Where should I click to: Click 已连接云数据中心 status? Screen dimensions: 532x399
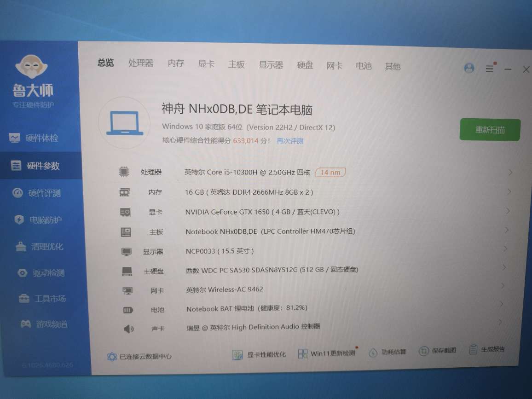pos(139,356)
